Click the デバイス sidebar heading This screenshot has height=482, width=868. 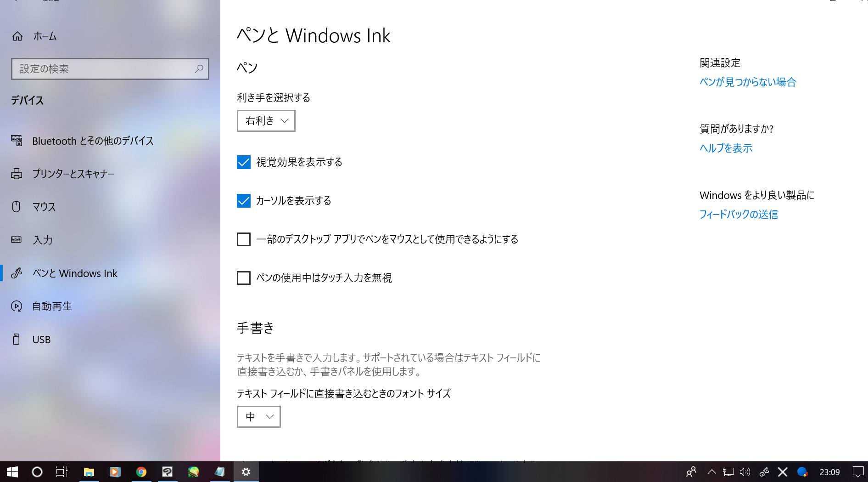(x=28, y=101)
